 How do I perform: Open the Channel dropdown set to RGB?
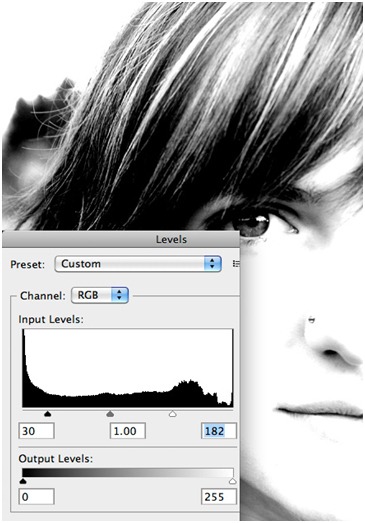click(x=100, y=295)
